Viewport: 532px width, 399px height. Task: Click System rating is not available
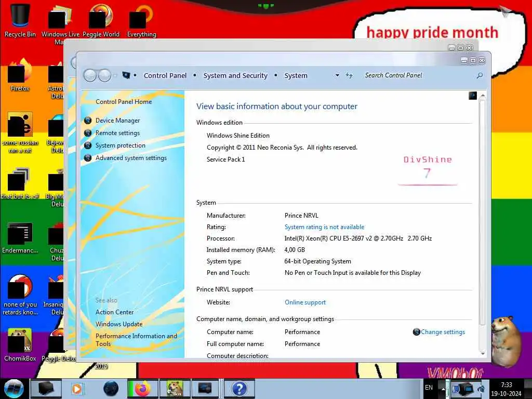[324, 227]
